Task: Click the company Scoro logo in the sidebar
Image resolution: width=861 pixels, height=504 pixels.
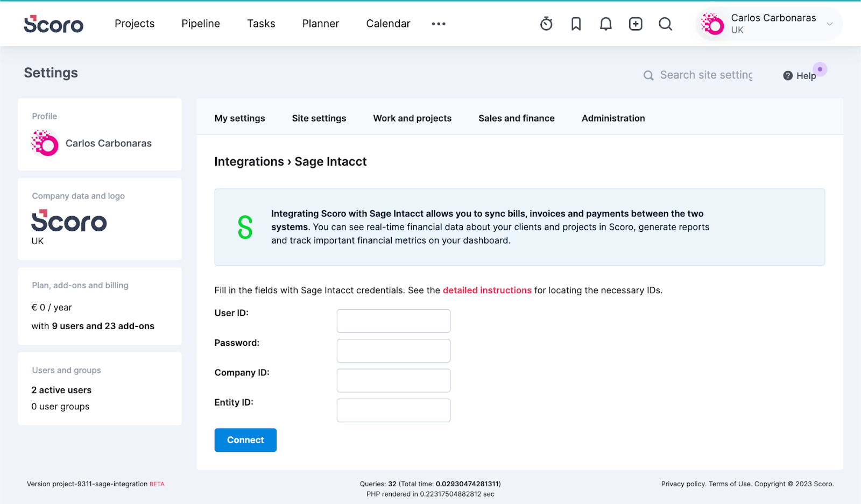Action: [69, 221]
